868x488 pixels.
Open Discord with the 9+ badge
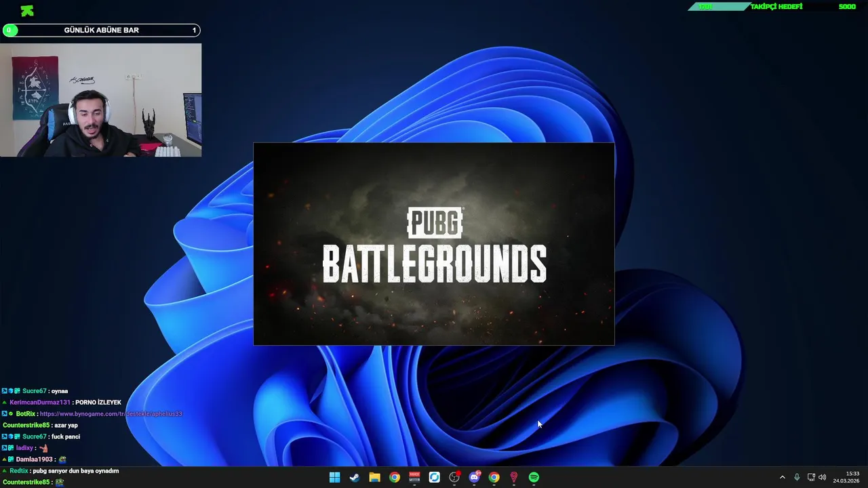click(474, 477)
